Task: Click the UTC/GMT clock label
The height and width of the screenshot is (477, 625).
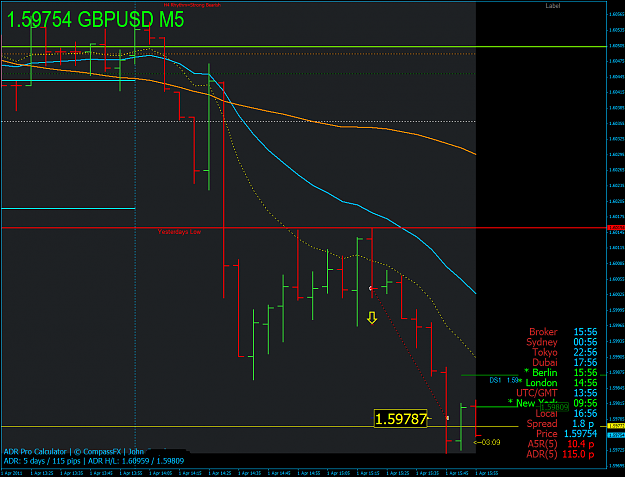Action: (x=537, y=393)
